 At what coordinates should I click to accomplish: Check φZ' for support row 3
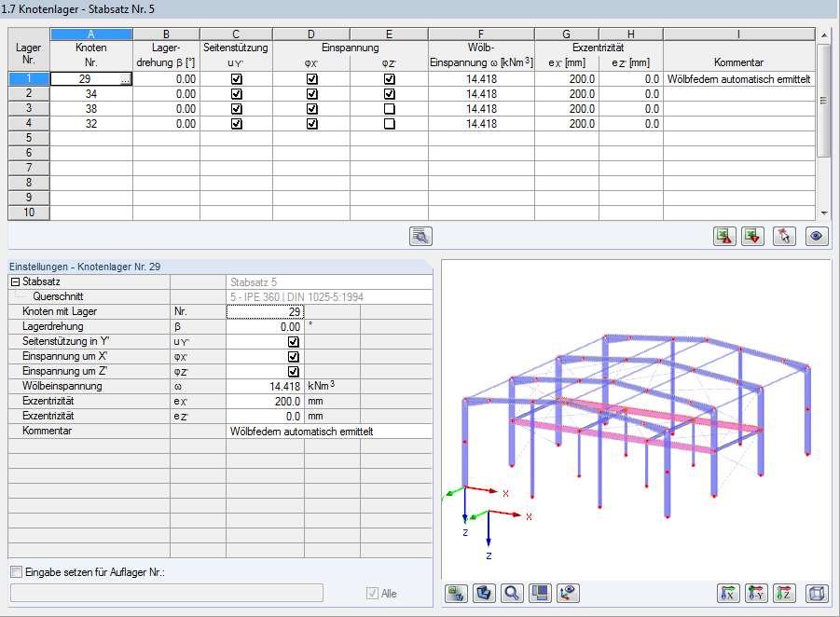[390, 109]
